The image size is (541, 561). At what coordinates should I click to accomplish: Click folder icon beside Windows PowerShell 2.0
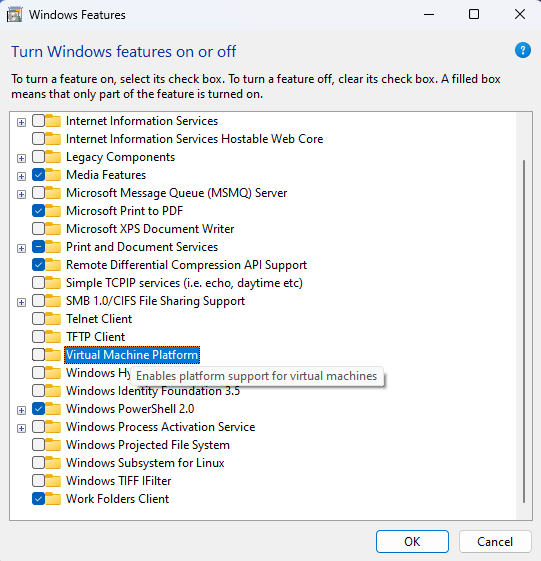tap(53, 409)
